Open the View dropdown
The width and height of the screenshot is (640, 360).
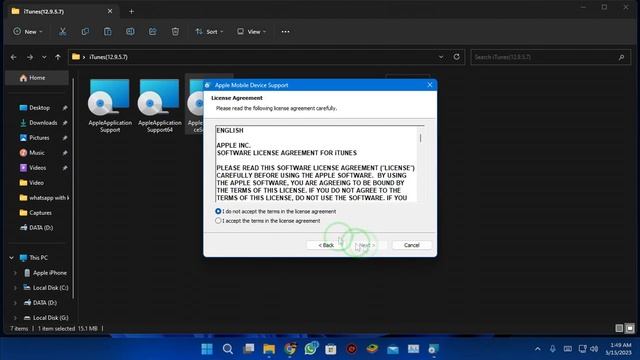click(251, 31)
